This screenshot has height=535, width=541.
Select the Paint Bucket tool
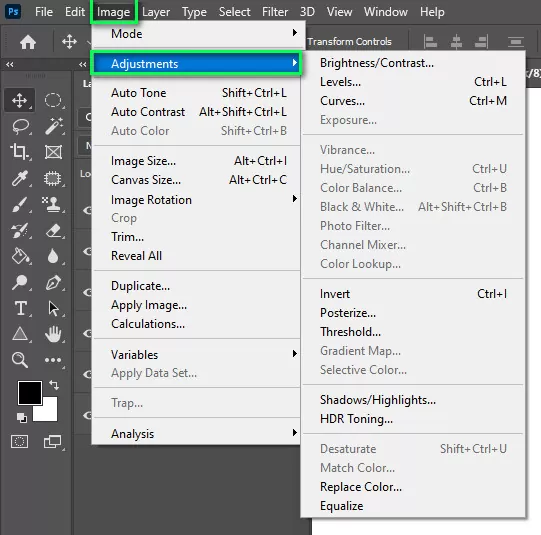(x=20, y=256)
